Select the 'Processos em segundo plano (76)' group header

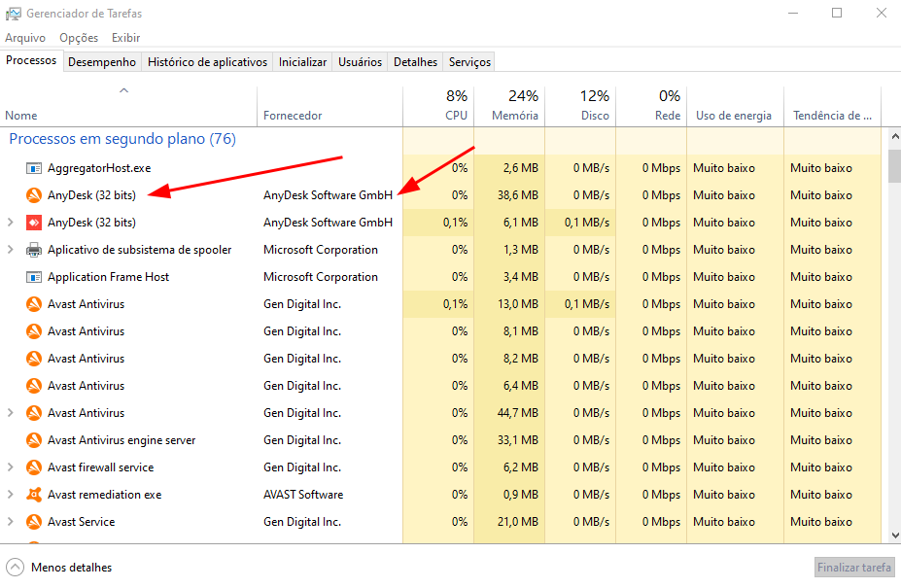tap(122, 139)
